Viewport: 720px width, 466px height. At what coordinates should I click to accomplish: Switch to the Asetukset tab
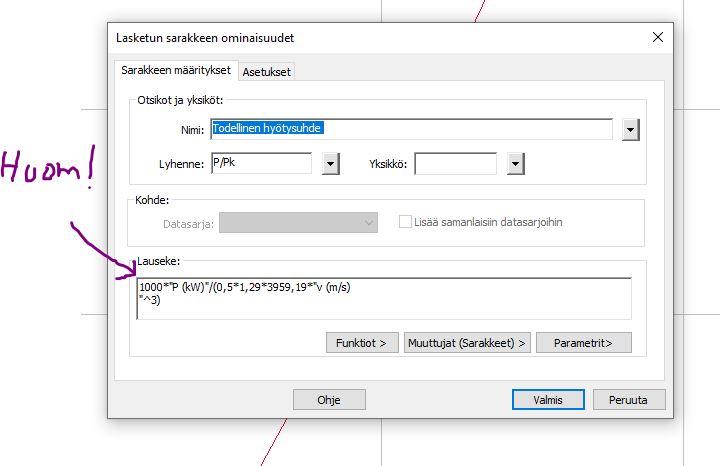(x=267, y=71)
